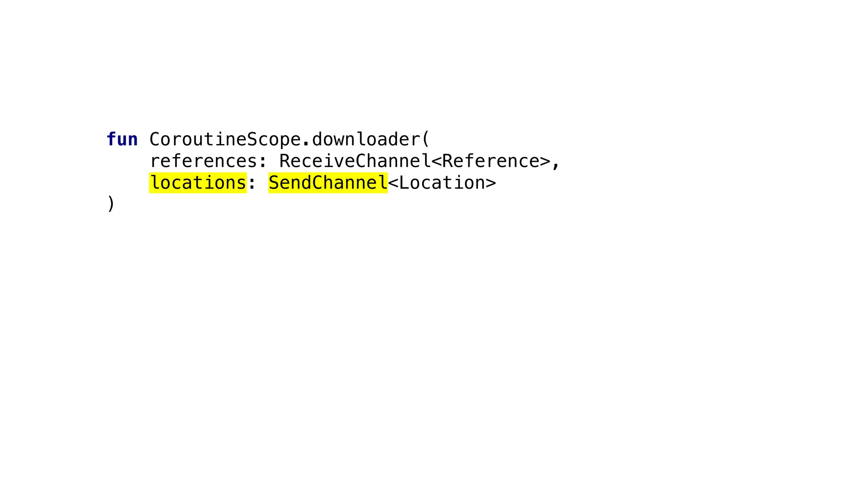This screenshot has height=488, width=868.
Task: Click the Reference type argument
Action: tap(491, 161)
